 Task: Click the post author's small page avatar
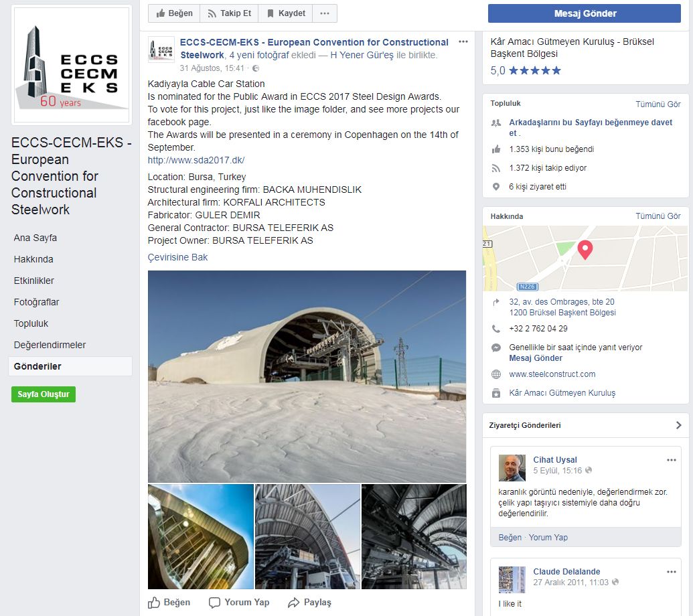161,50
